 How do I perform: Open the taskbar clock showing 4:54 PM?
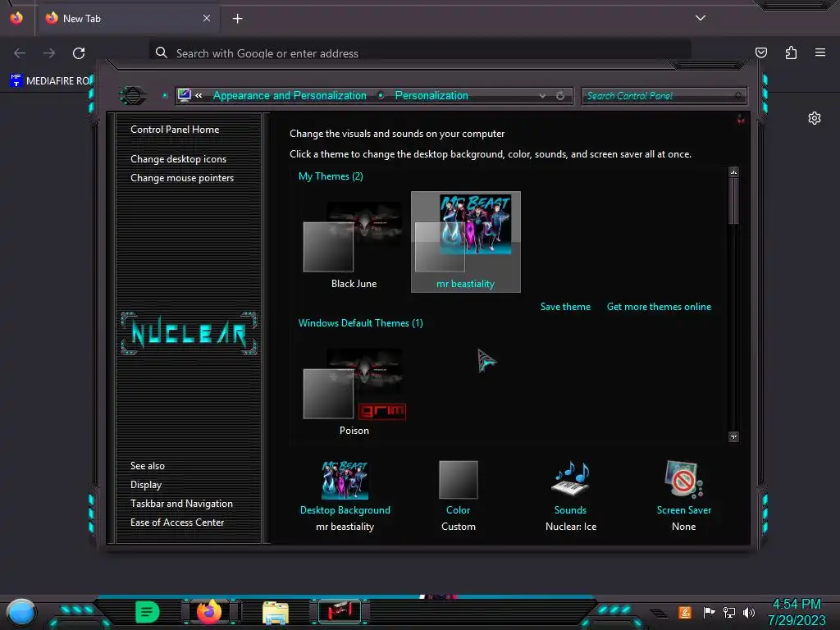tap(797, 612)
